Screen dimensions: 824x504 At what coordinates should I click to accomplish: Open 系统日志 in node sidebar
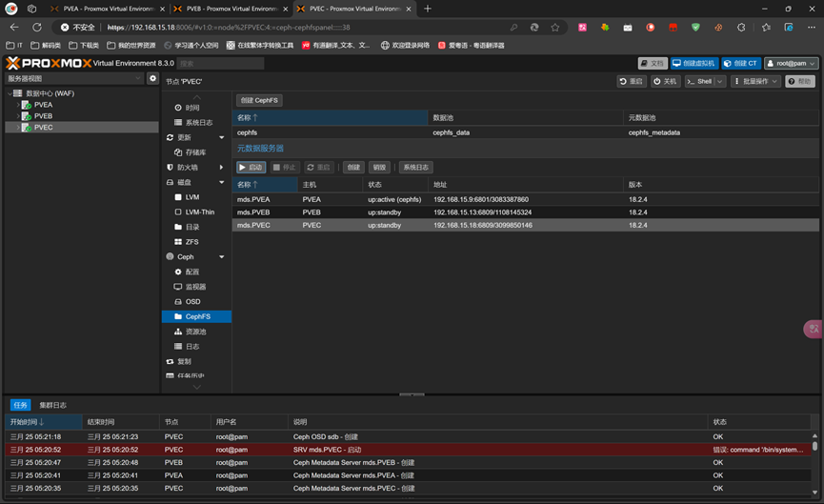tap(199, 123)
